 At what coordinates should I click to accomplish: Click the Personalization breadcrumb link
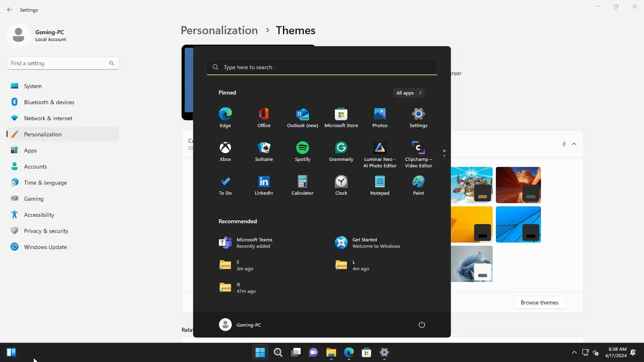219,31
